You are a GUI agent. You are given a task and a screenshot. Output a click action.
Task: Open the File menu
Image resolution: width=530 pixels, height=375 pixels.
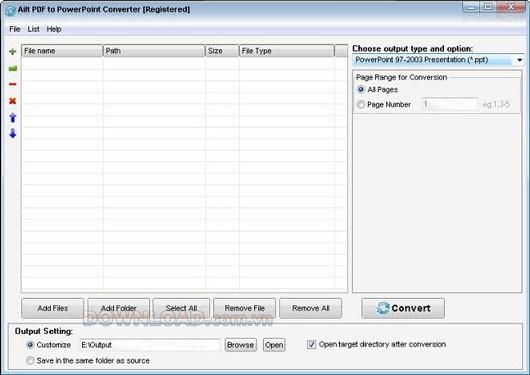point(15,29)
